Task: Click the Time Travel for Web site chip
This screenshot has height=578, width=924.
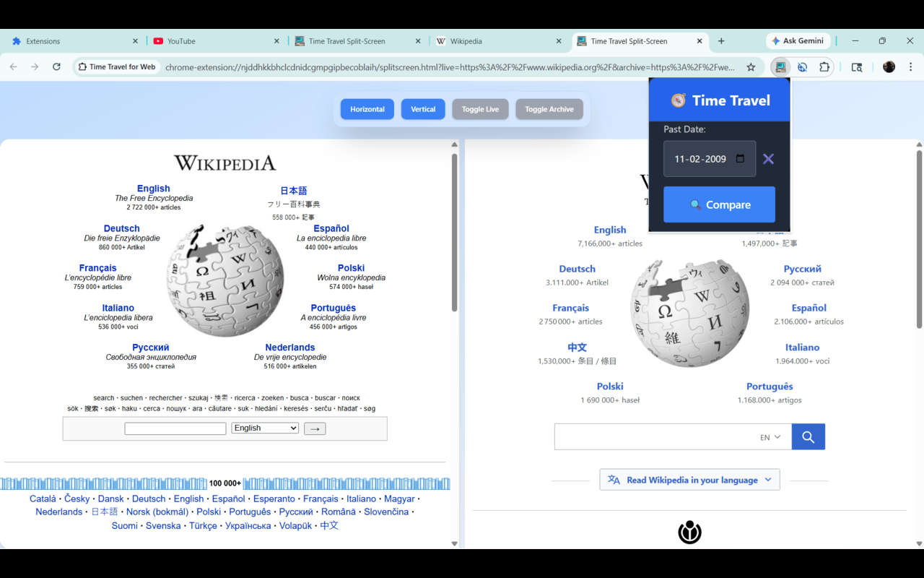Action: (117, 67)
